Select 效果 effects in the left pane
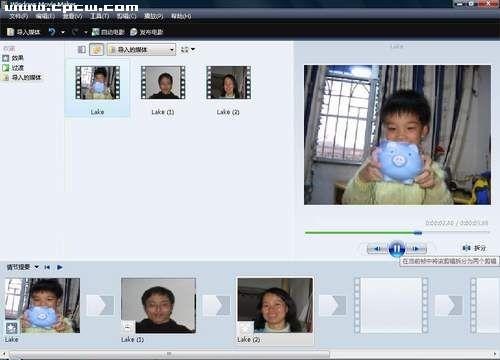The height and width of the screenshot is (360, 500). [x=13, y=58]
